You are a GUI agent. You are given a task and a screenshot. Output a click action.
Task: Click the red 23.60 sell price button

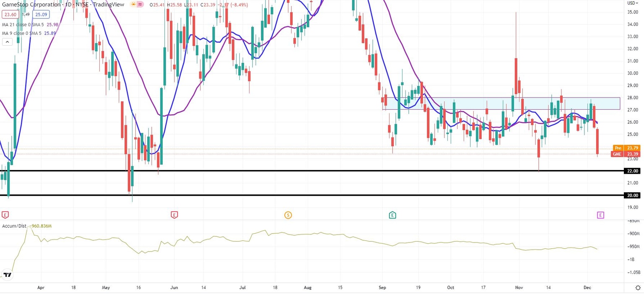(10, 15)
